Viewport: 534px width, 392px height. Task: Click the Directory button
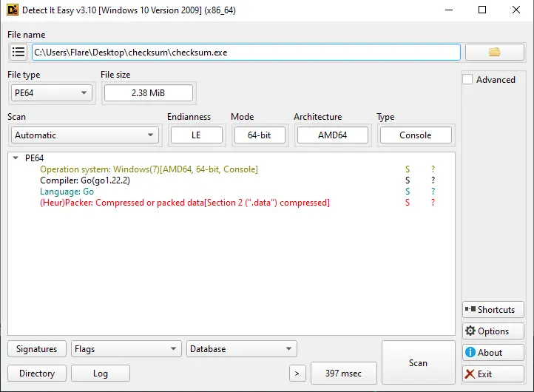[x=37, y=374]
